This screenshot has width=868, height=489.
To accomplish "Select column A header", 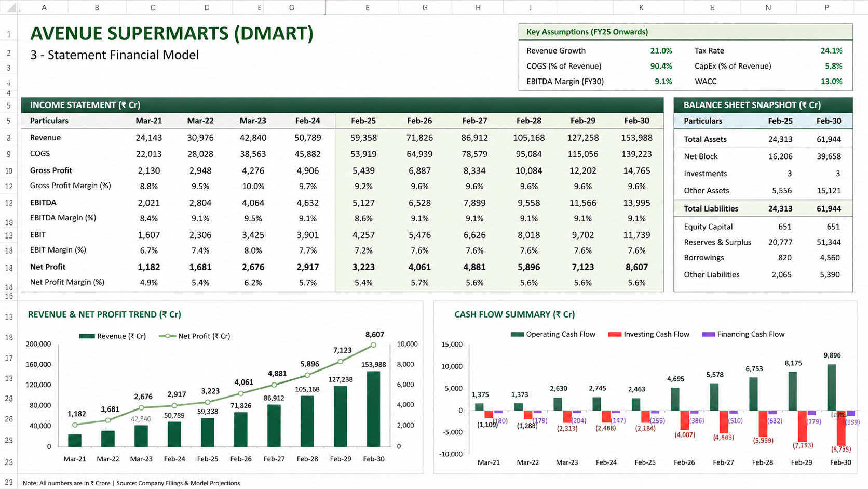I will point(44,7).
